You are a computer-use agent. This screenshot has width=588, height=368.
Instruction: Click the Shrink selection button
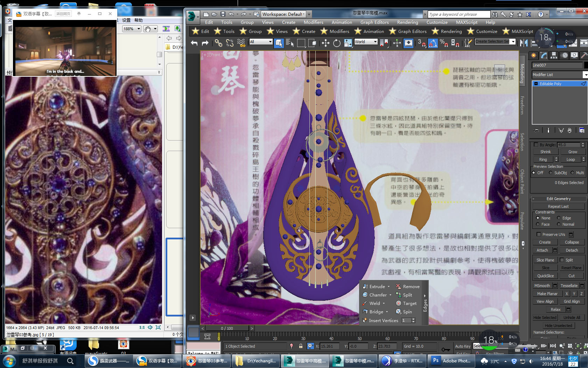click(x=545, y=152)
